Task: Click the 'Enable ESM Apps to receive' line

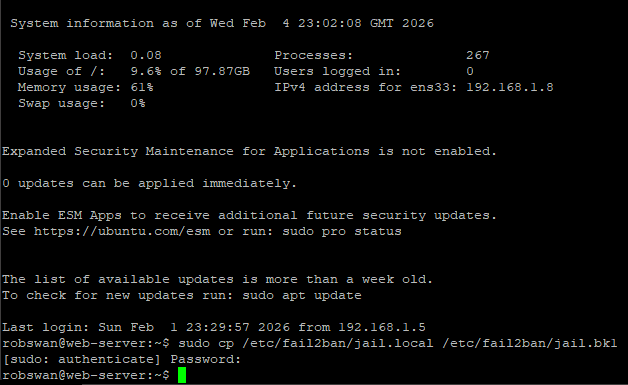Action: click(249, 216)
